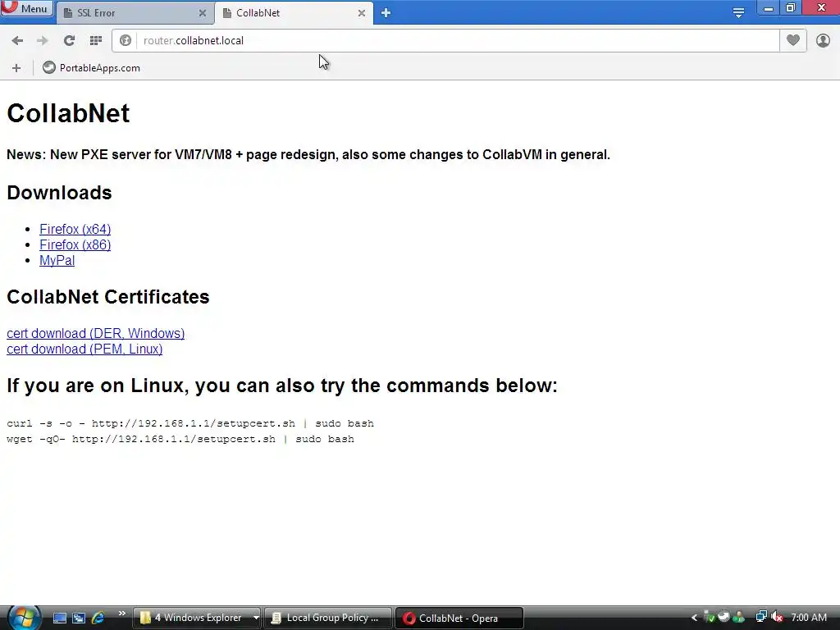Switch between windows quick launch icon
The image size is (840, 630).
[78, 619]
